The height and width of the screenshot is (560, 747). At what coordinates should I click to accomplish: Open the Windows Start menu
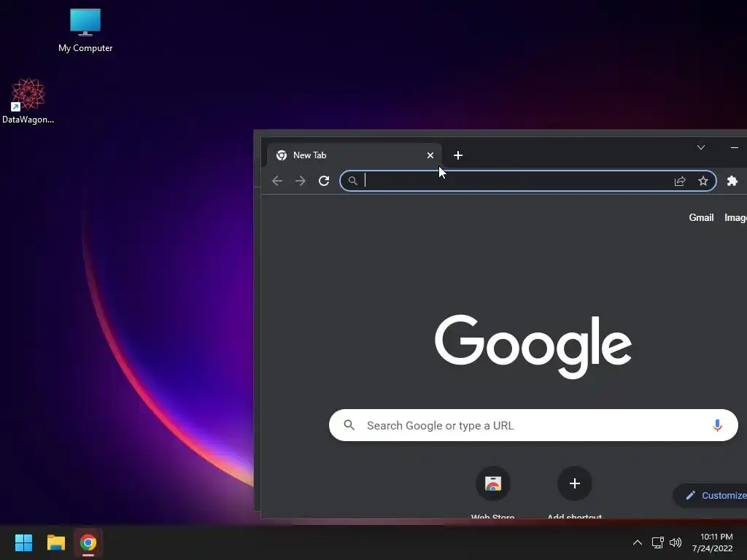pos(23,542)
